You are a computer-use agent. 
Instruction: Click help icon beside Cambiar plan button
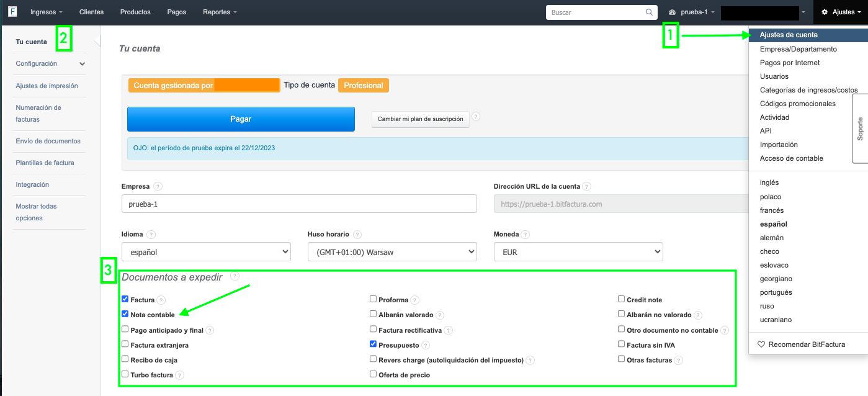[476, 117]
